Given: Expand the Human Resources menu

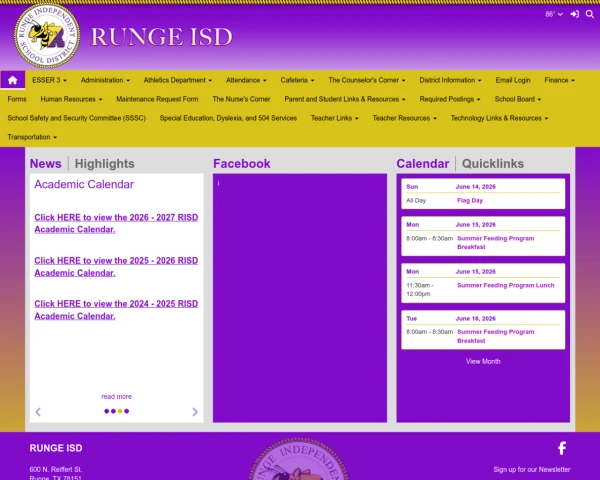Looking at the screenshot, I should (71, 99).
